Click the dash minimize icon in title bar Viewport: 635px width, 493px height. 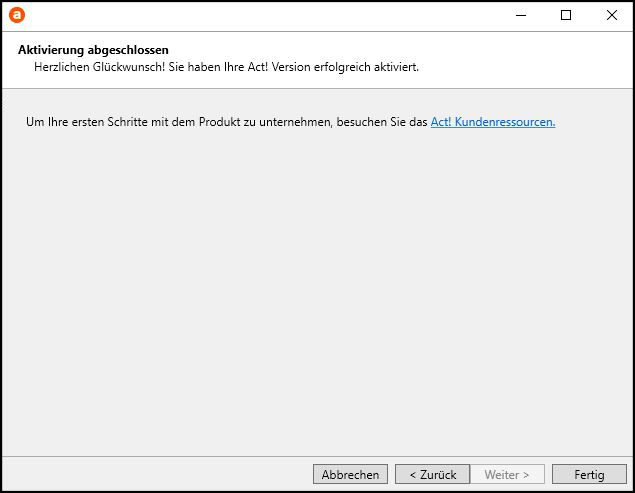[x=521, y=15]
